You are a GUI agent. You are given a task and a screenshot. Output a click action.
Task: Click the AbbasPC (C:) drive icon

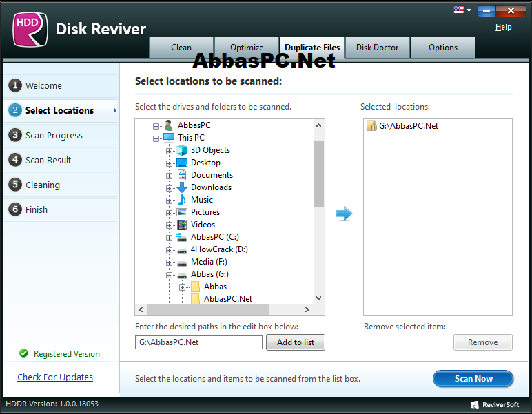(181, 237)
